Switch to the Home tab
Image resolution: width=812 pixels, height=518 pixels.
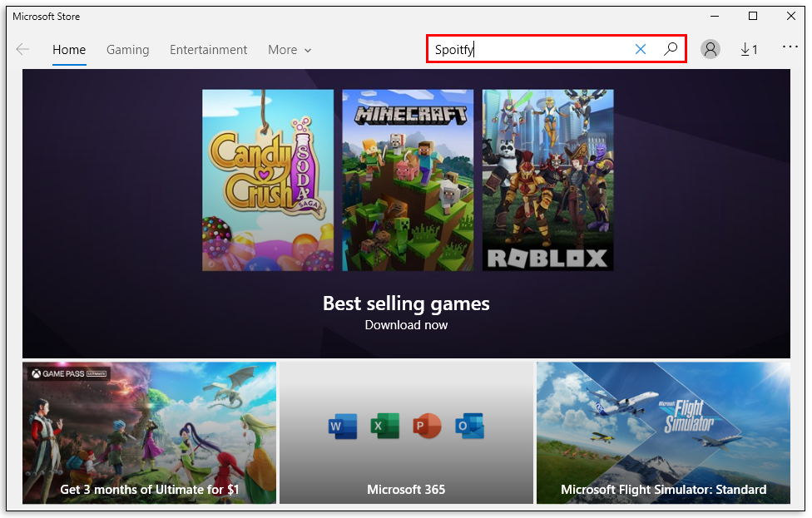tap(69, 50)
